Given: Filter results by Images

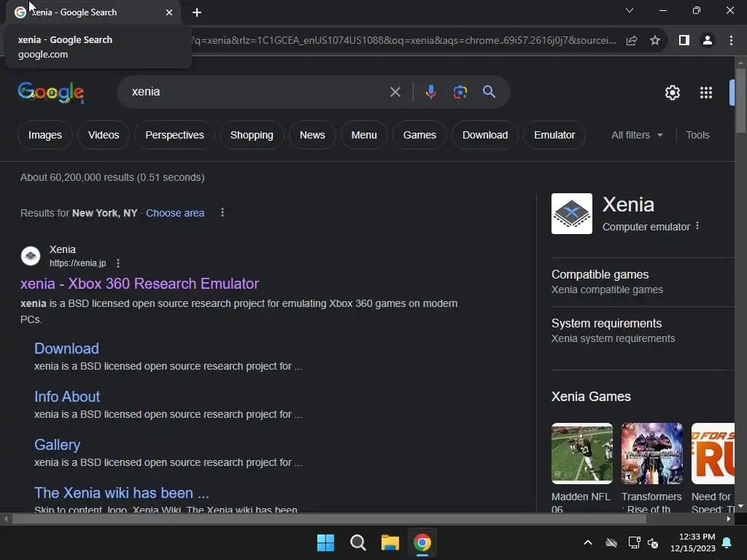Looking at the screenshot, I should [44, 135].
